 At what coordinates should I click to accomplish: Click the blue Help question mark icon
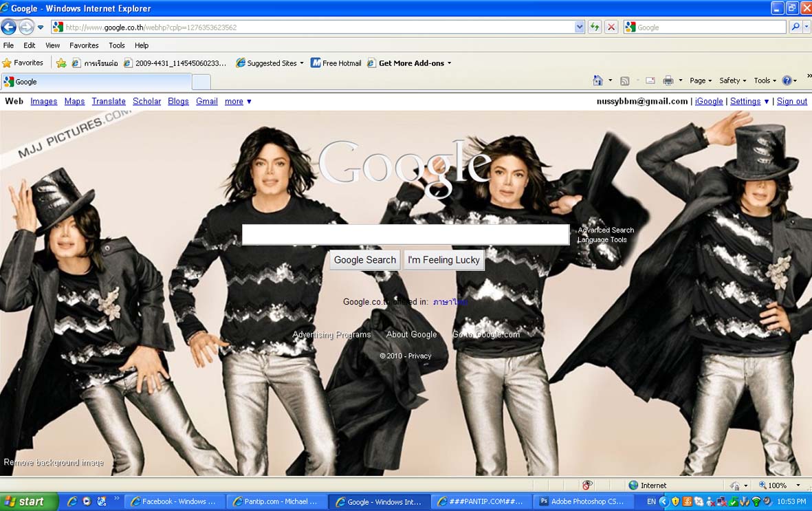coord(787,80)
